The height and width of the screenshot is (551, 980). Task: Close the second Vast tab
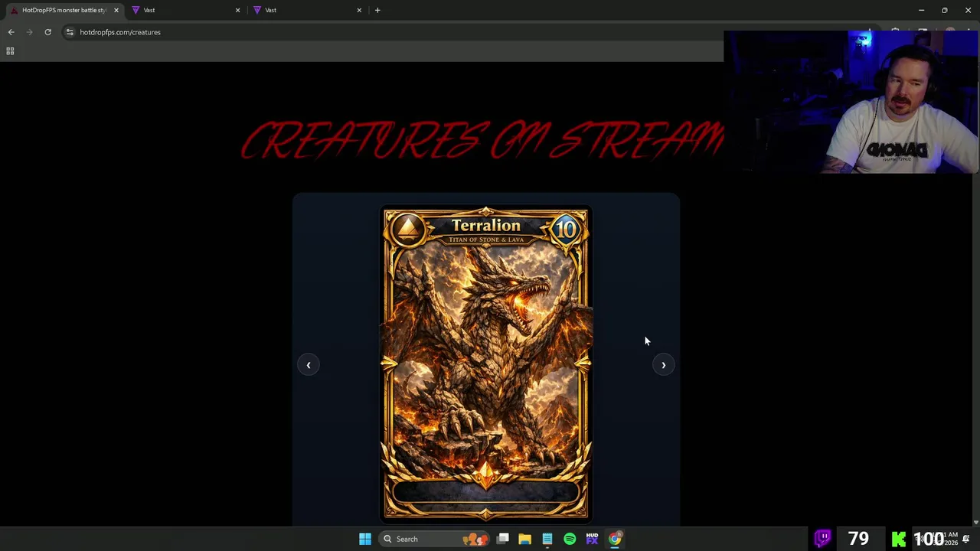[359, 10]
